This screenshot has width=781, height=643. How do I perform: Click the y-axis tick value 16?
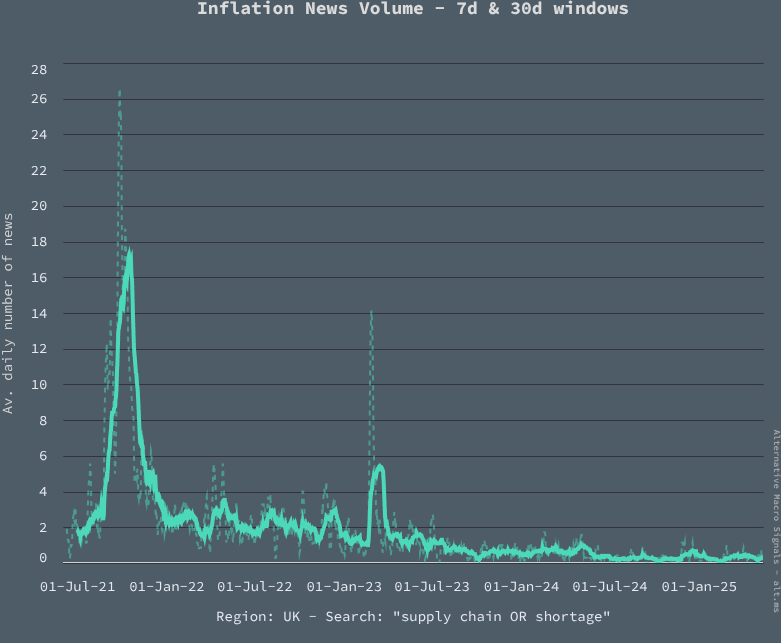(x=39, y=278)
